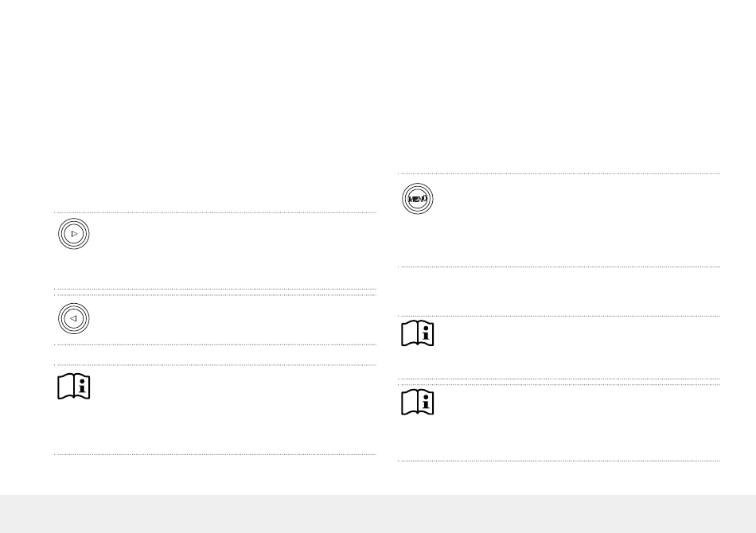The image size is (756, 533).
Task: Click the gray footer bar at page bottom
Action: click(x=378, y=514)
